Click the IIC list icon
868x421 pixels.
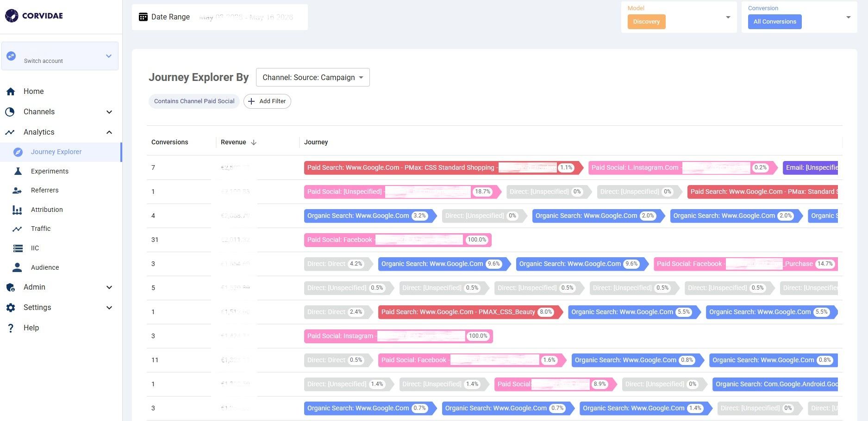(x=18, y=248)
